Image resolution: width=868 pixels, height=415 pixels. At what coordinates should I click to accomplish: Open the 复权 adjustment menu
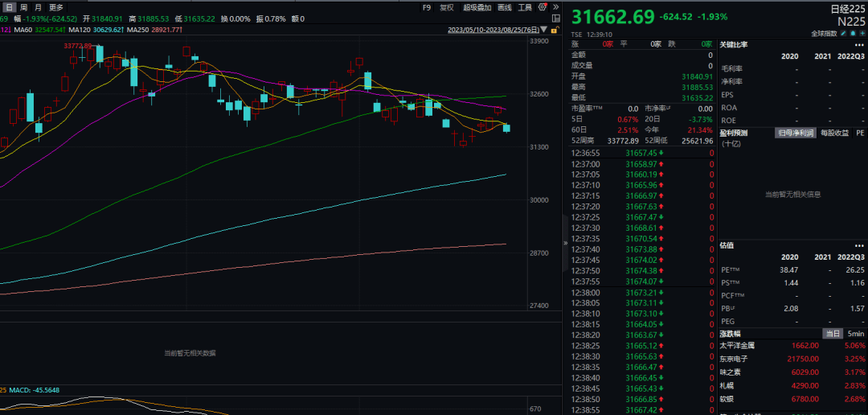[446, 7]
